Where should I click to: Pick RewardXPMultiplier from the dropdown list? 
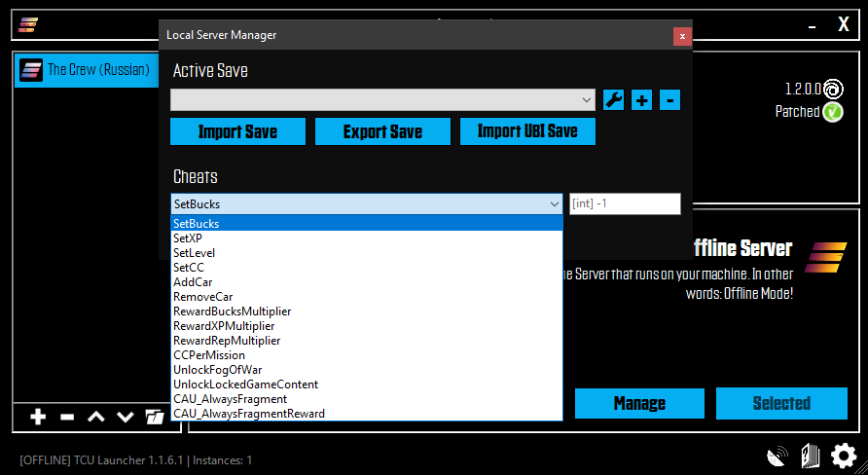(x=224, y=326)
